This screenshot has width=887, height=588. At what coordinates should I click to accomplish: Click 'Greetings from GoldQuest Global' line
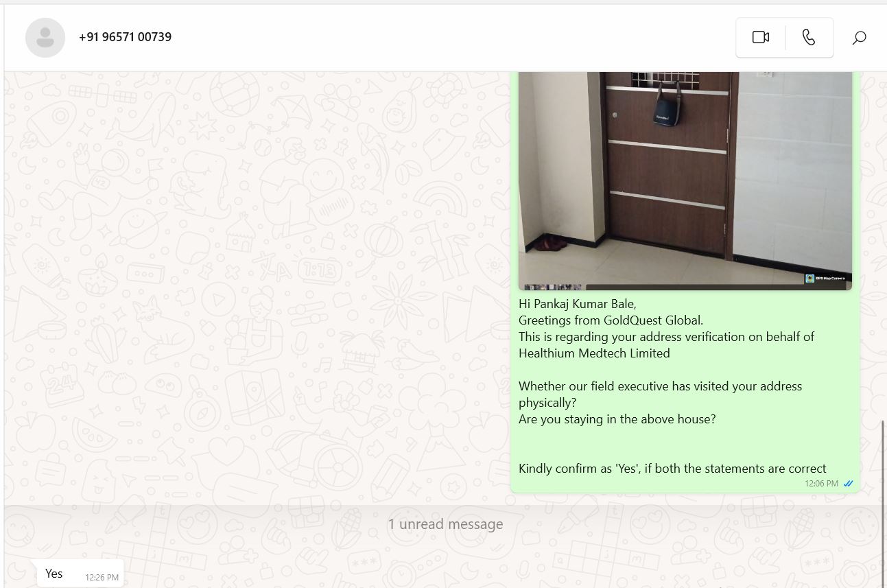[611, 320]
